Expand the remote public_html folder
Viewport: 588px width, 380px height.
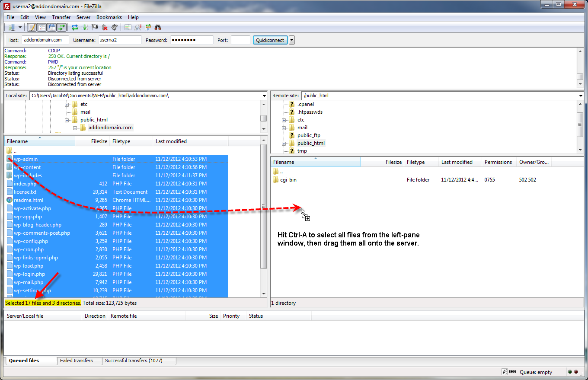pos(284,143)
